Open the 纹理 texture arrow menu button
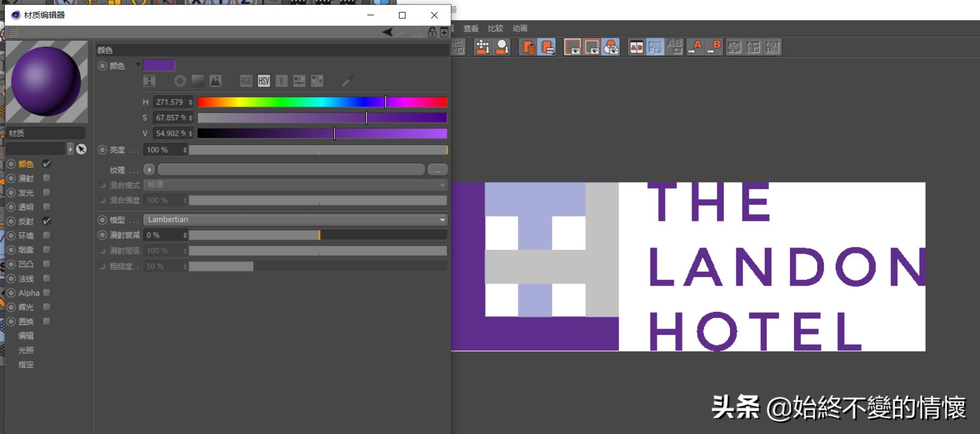 tap(149, 170)
